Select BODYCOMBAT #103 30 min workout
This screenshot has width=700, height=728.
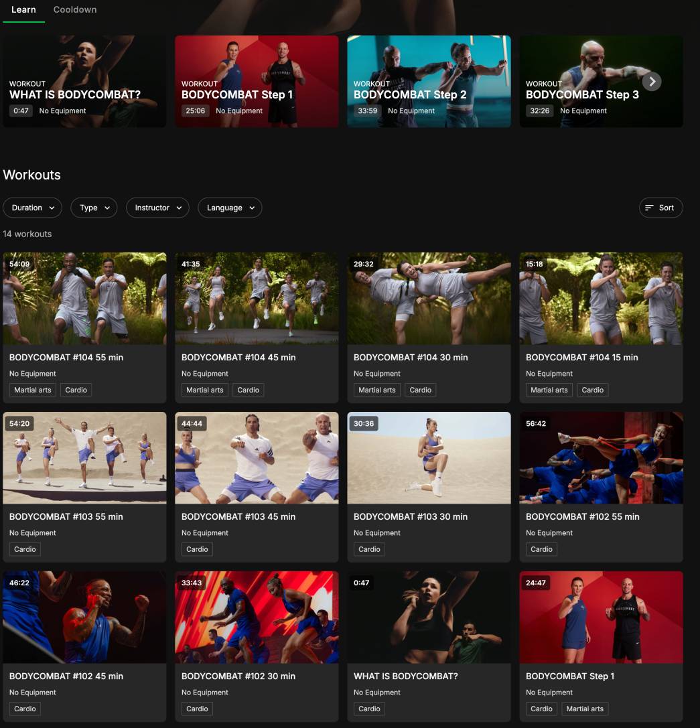coord(429,457)
